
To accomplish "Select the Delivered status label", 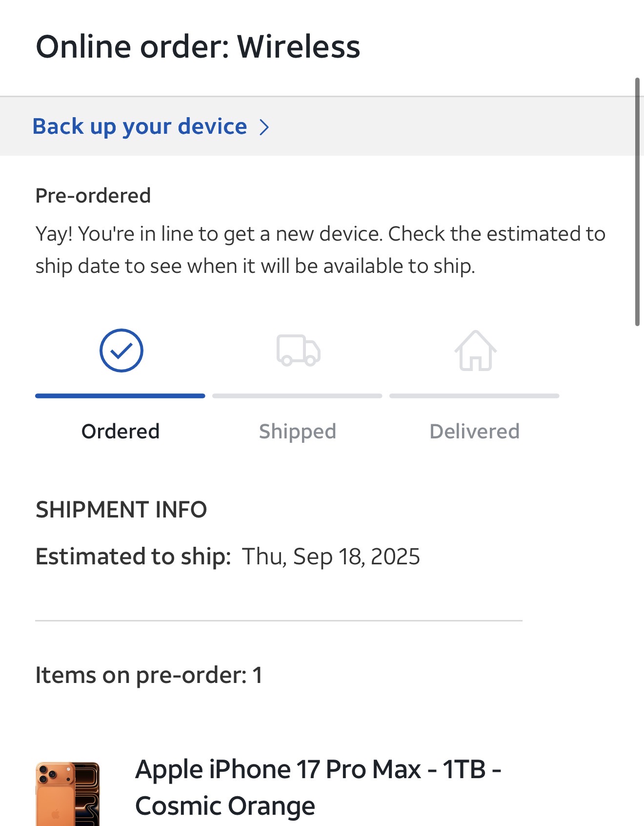I will (474, 432).
